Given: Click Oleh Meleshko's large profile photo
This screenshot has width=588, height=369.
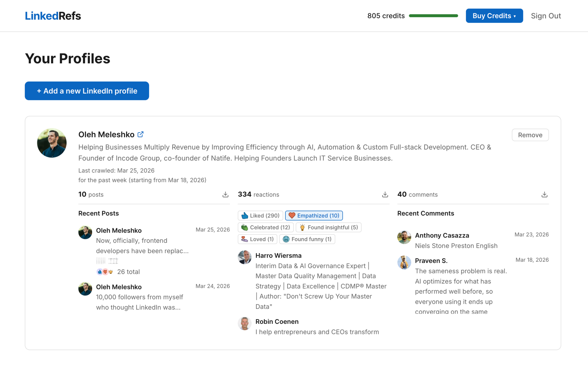Looking at the screenshot, I should point(52,143).
